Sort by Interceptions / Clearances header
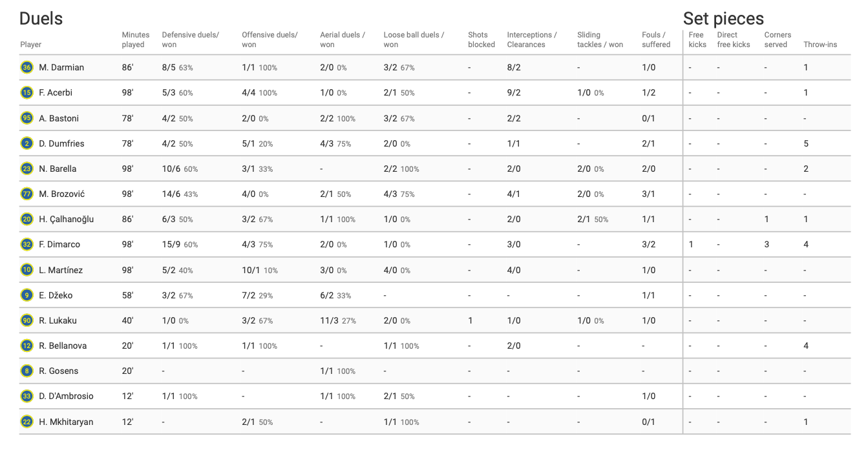 [531, 39]
